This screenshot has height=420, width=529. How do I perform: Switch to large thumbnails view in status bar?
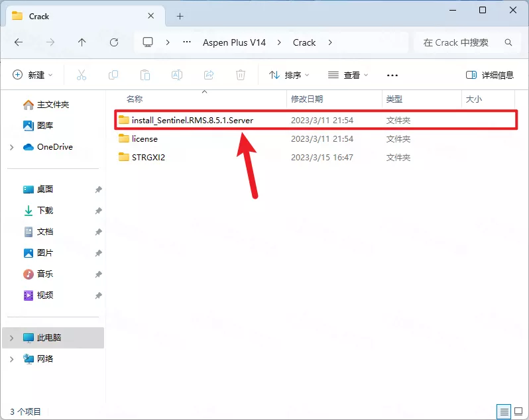(518, 411)
